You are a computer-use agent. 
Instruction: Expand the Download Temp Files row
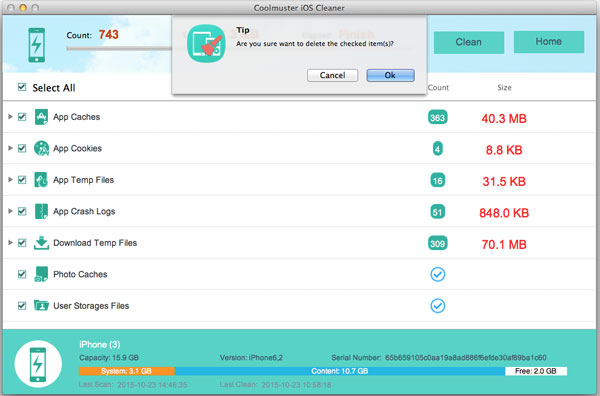coord(10,242)
